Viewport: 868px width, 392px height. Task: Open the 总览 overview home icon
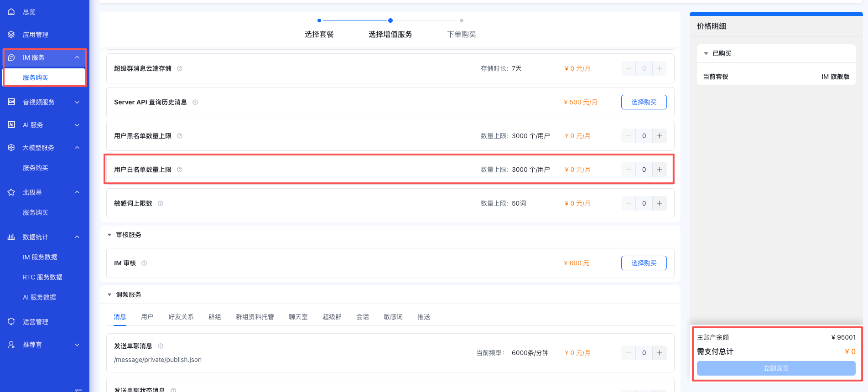11,12
